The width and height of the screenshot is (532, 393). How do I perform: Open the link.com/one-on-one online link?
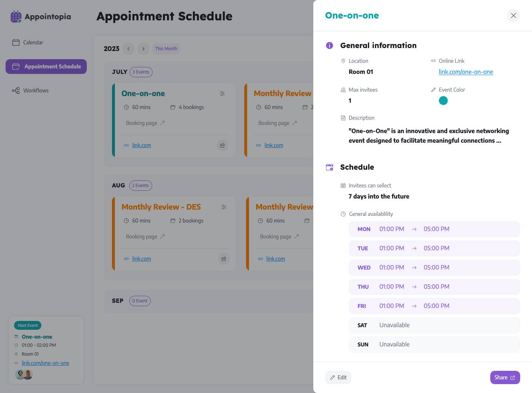point(466,72)
